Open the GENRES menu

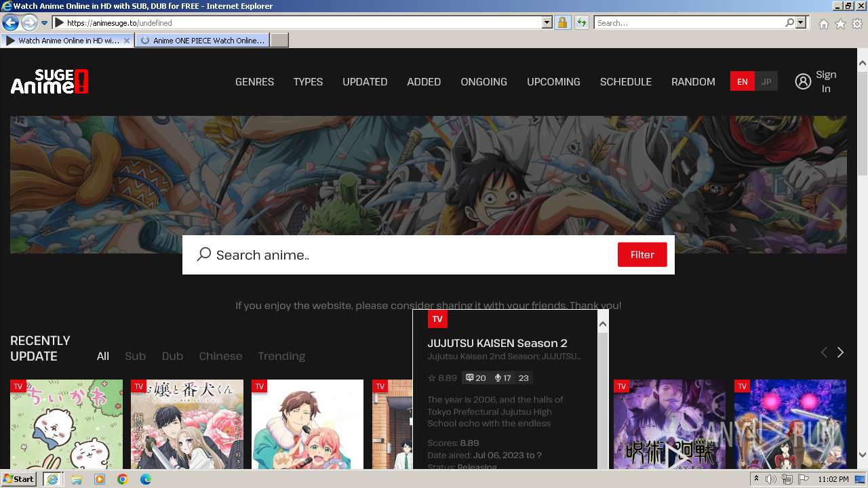click(254, 81)
